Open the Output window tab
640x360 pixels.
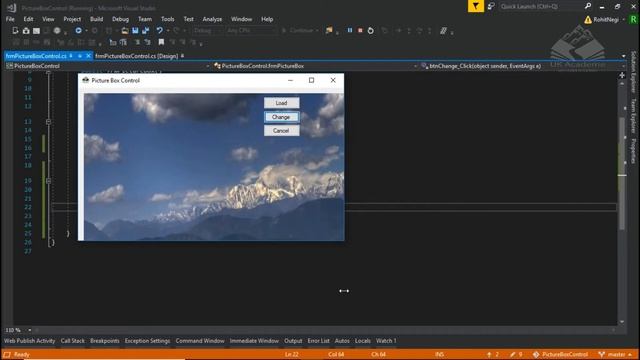(x=293, y=341)
